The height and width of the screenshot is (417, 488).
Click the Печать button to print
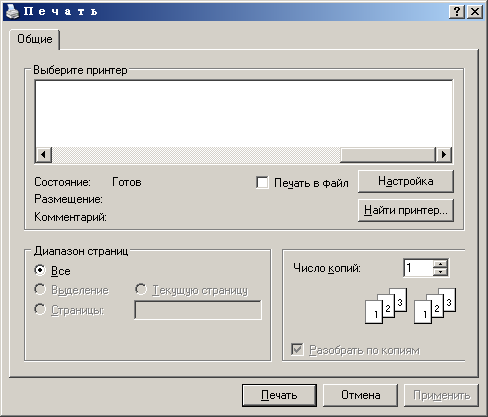[x=279, y=395]
